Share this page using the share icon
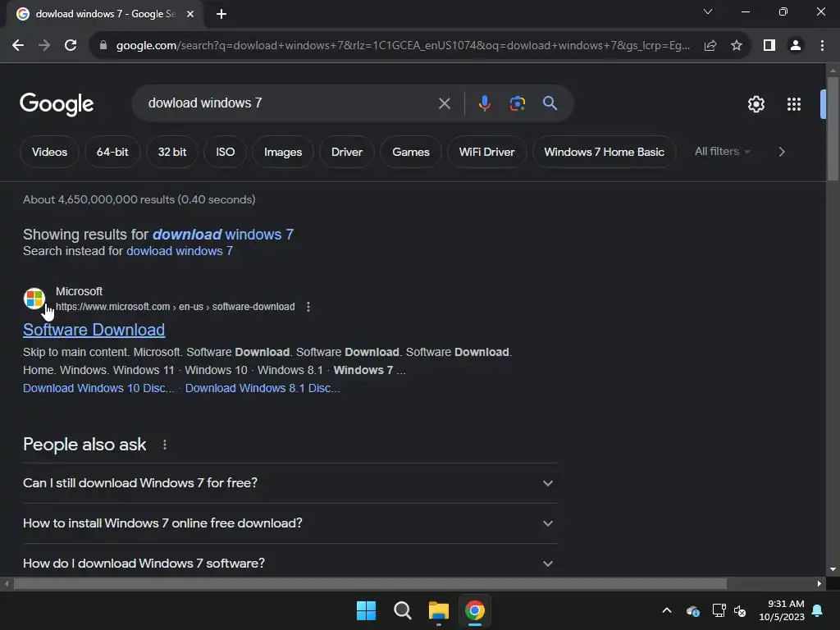 coord(710,46)
